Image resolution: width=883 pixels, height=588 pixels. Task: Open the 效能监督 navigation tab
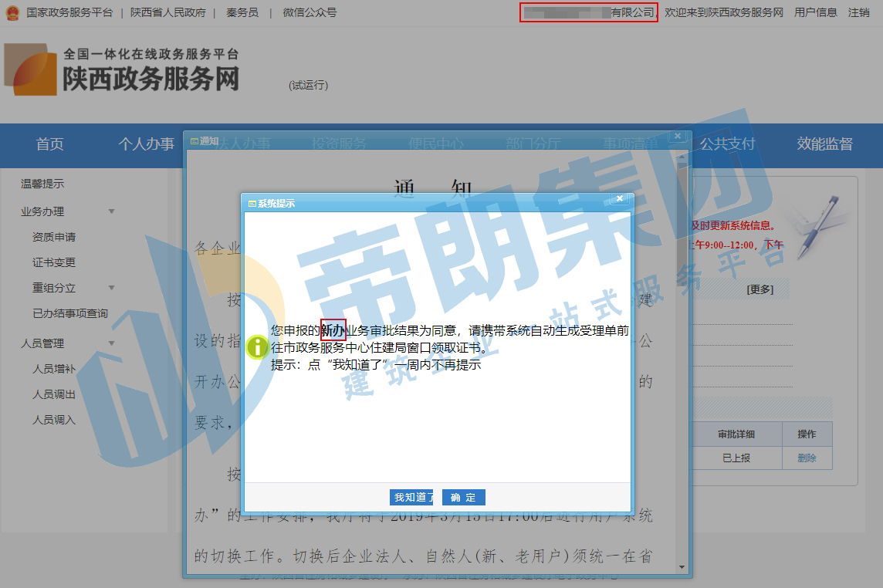point(824,144)
